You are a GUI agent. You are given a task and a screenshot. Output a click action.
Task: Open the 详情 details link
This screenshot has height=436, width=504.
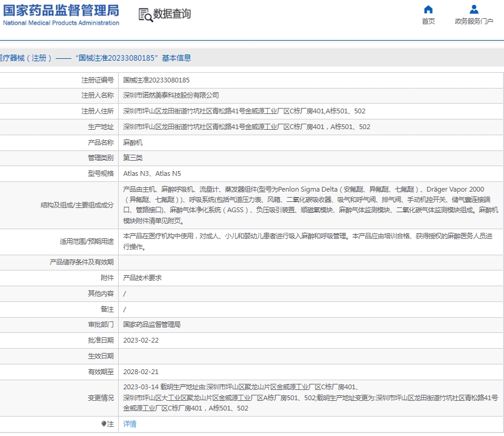pyautogui.click(x=130, y=424)
